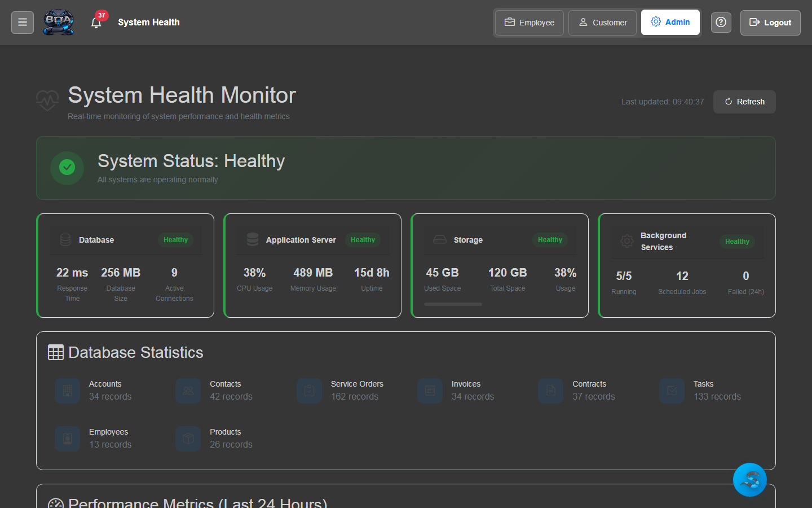
Task: Select the Application Server stack icon
Action: (x=252, y=239)
